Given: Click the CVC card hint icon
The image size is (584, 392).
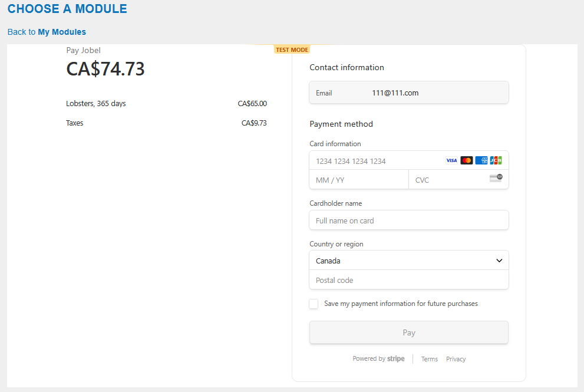Looking at the screenshot, I should [496, 177].
